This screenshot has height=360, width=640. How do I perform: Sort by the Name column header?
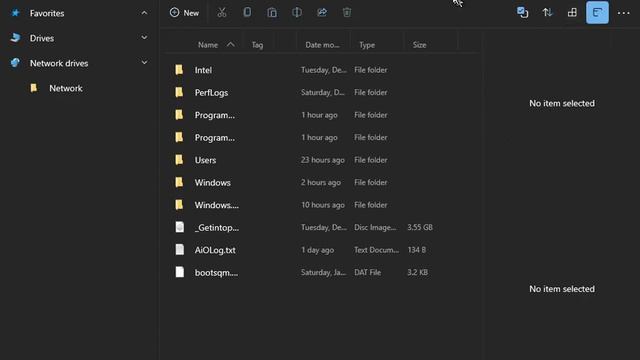(208, 45)
